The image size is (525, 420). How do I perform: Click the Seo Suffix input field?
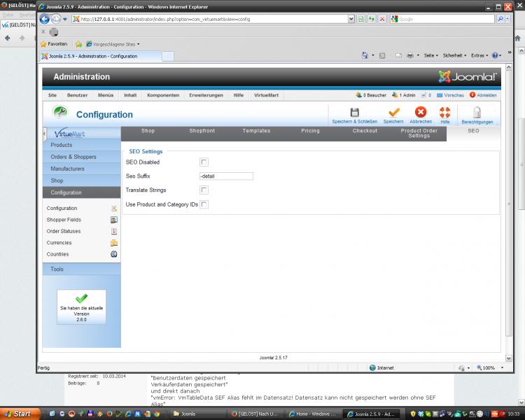coord(225,176)
